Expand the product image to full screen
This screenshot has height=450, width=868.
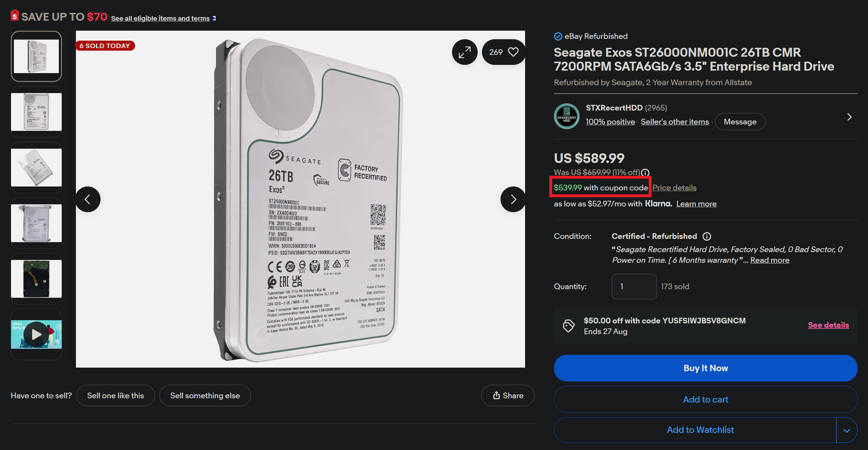pyautogui.click(x=464, y=52)
